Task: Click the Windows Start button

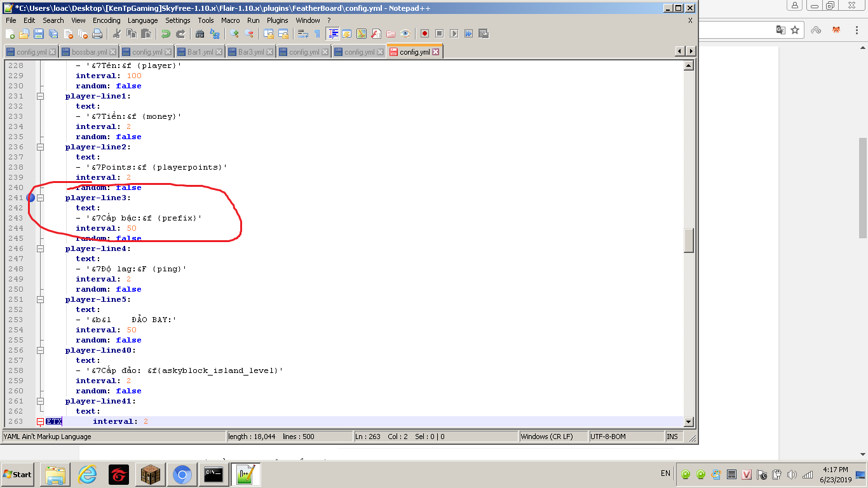Action: pos(18,475)
